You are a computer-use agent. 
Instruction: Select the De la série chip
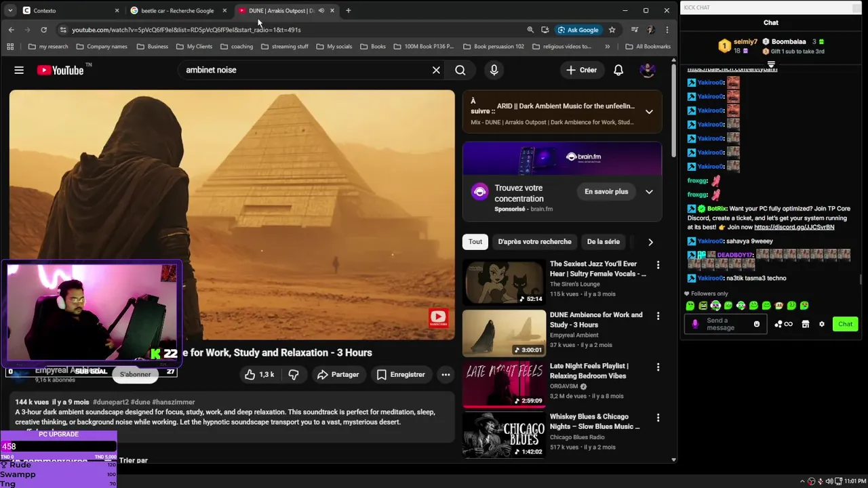(x=603, y=242)
